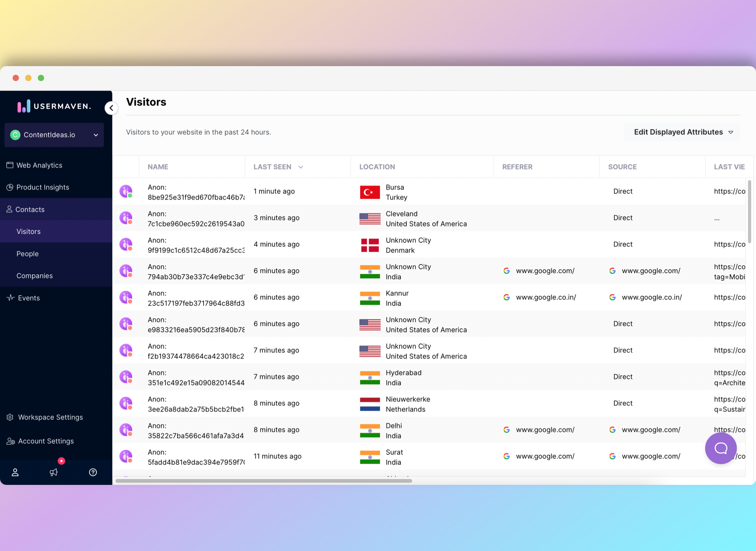Click avatar of visitor Anon 23c517197feb
The width and height of the screenshot is (756, 551).
(126, 297)
